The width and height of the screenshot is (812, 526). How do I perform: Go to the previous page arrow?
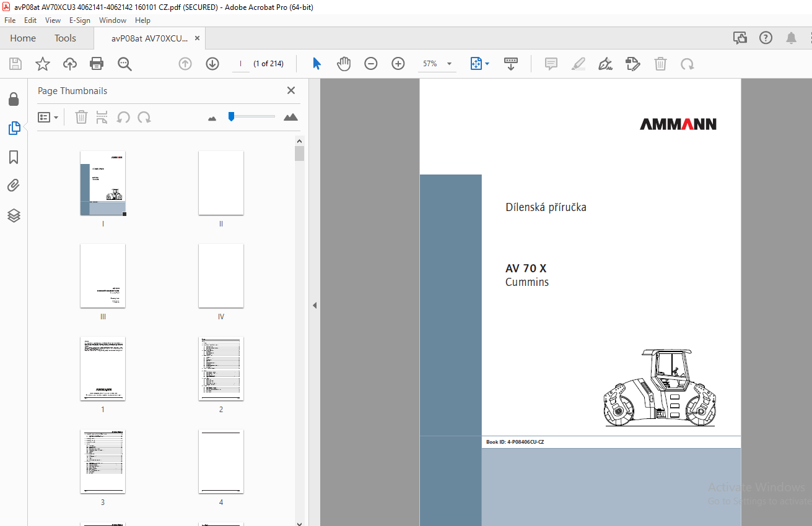point(185,64)
